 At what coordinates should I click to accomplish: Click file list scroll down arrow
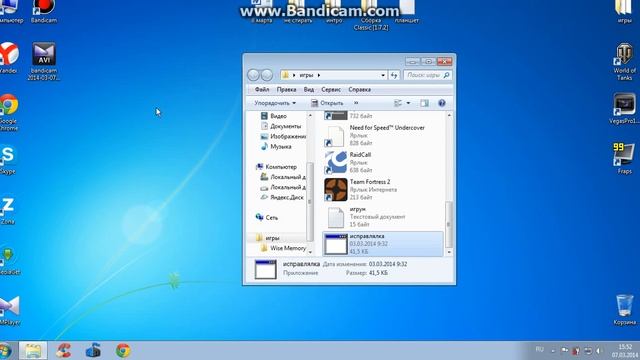(449, 252)
